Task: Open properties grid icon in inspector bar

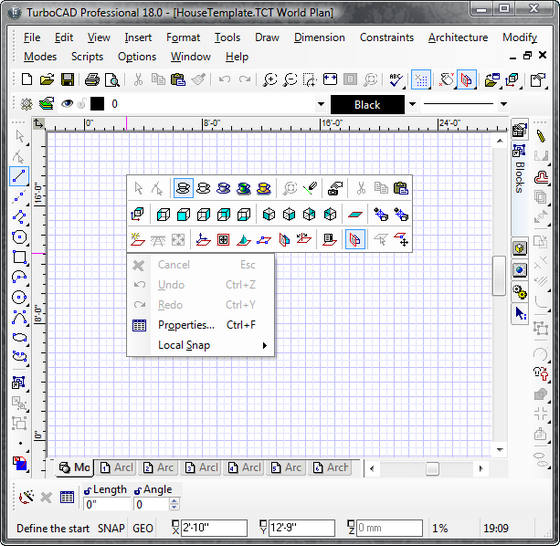Action: coord(67,497)
